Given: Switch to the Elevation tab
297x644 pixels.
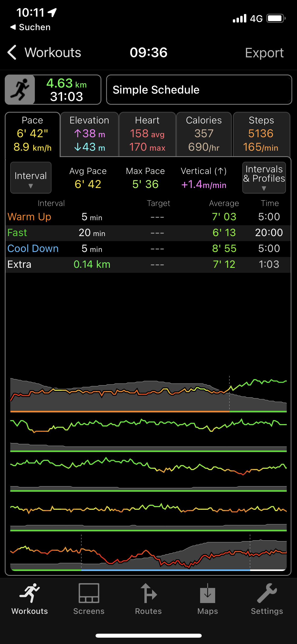Looking at the screenshot, I should 89,134.
